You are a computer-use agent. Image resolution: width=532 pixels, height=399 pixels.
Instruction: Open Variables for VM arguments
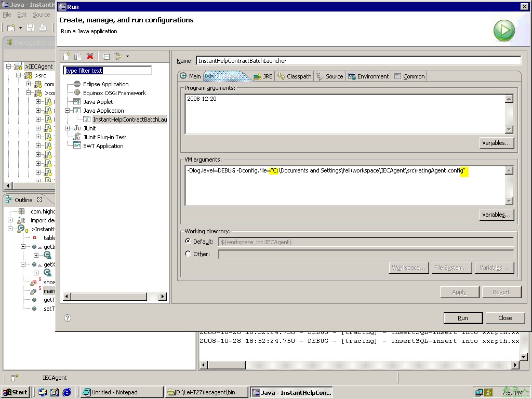coord(496,215)
